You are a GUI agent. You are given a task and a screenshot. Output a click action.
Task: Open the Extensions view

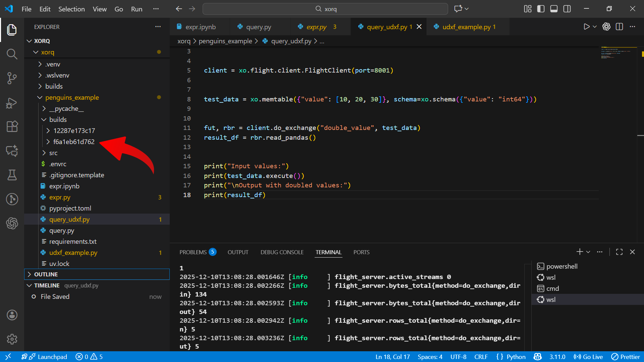pyautogui.click(x=12, y=127)
